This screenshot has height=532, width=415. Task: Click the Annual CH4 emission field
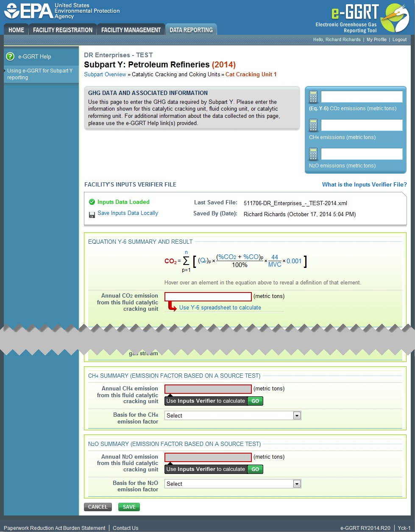coord(208,389)
